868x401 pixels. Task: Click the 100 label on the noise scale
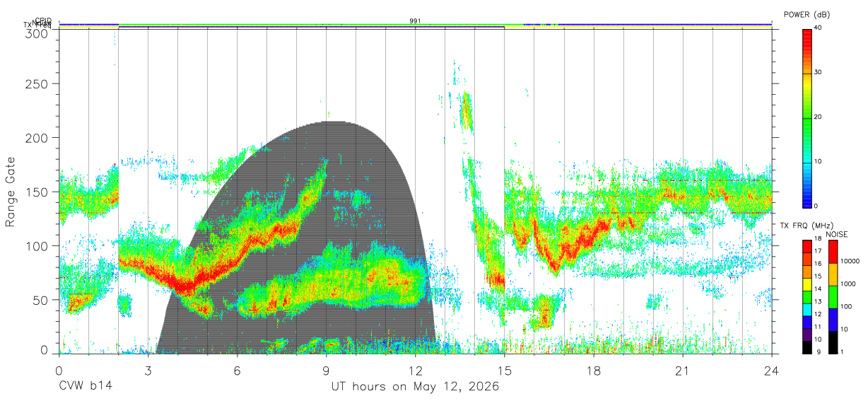coord(846,306)
